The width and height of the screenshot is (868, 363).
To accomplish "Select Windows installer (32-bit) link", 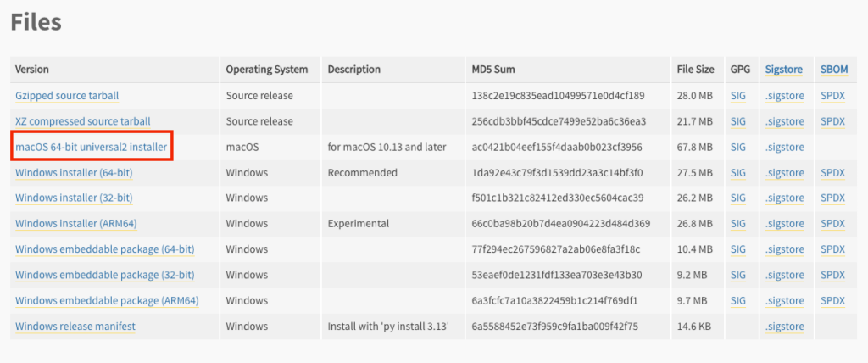I will point(74,198).
